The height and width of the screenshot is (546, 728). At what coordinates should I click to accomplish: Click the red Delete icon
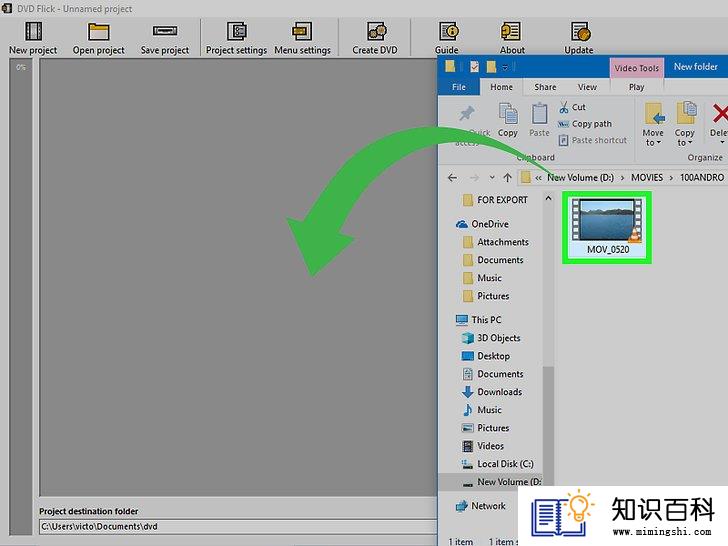click(x=720, y=114)
